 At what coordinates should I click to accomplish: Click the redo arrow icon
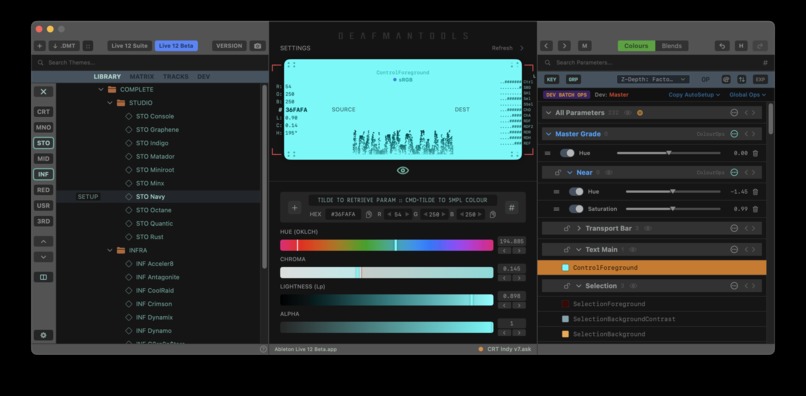coord(760,46)
